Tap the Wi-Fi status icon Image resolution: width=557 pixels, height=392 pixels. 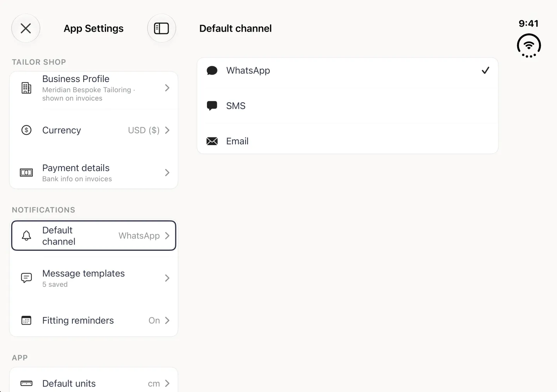[529, 46]
